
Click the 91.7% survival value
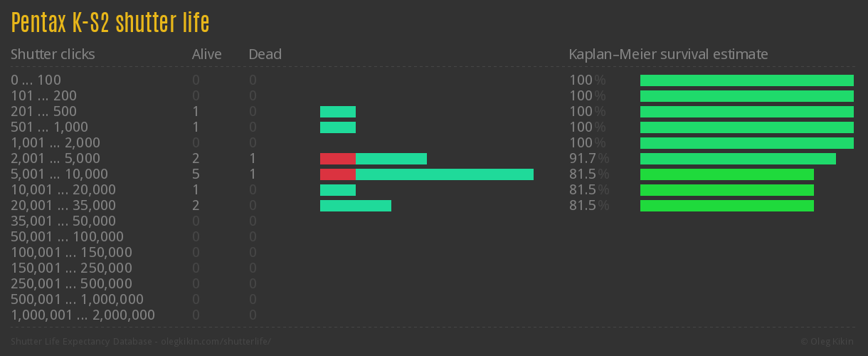(588, 159)
